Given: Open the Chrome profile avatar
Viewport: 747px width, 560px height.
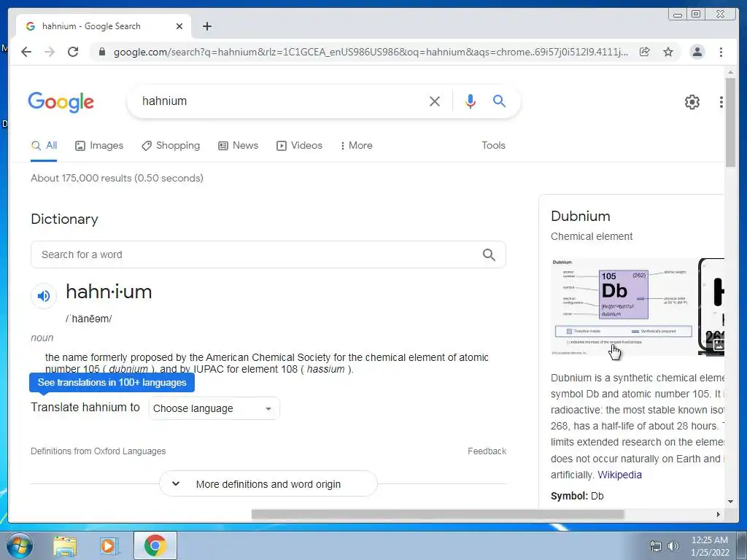Looking at the screenshot, I should click(697, 52).
